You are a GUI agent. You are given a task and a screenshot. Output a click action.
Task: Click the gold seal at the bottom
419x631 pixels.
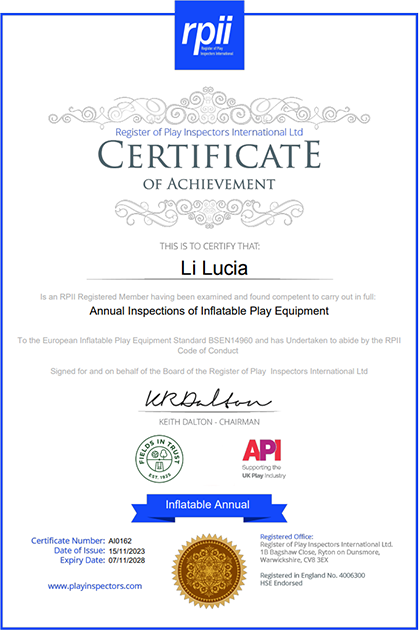[x=209, y=571]
